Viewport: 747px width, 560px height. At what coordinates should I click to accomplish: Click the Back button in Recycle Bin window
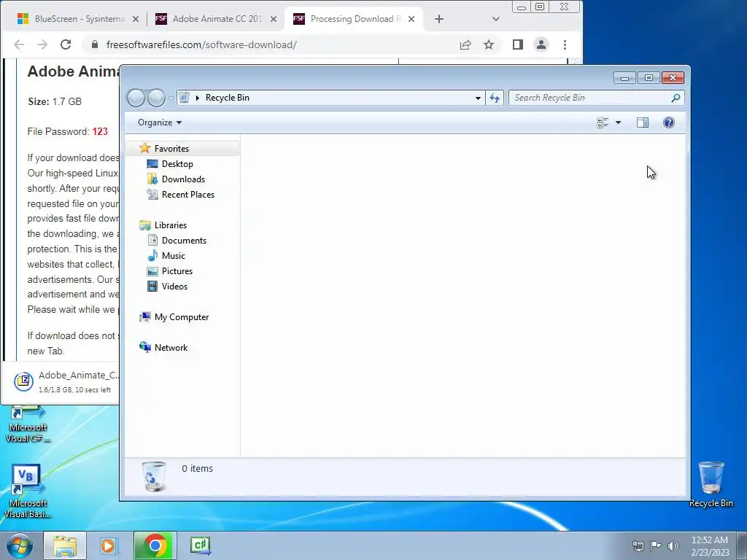pyautogui.click(x=136, y=98)
